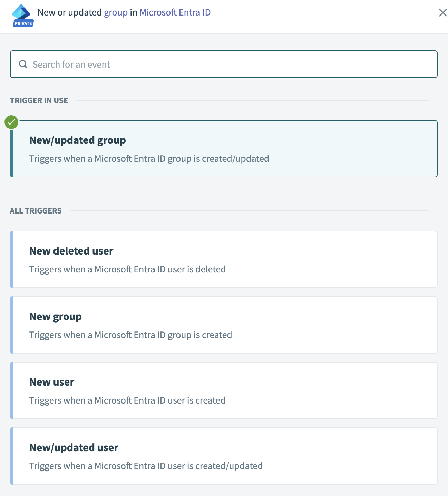Close the trigger selection panel
Screen dimensions: 448x496
point(442,13)
